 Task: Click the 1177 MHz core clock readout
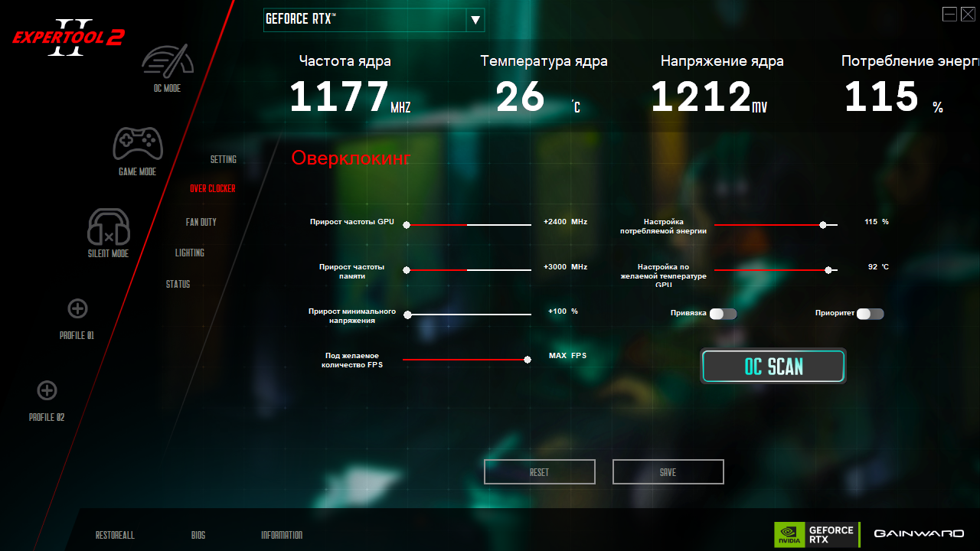tap(350, 97)
